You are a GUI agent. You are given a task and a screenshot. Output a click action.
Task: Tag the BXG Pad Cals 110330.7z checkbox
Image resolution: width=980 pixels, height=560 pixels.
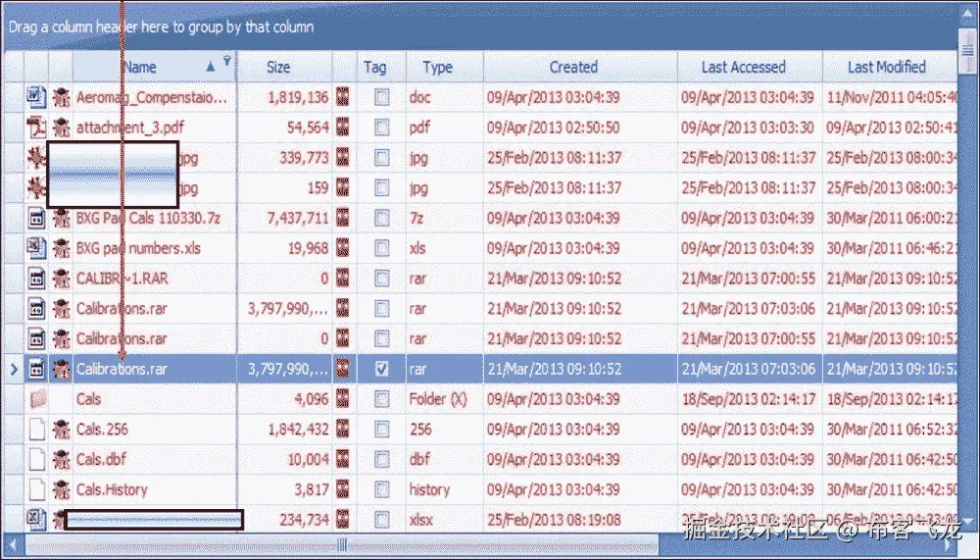[x=381, y=218]
